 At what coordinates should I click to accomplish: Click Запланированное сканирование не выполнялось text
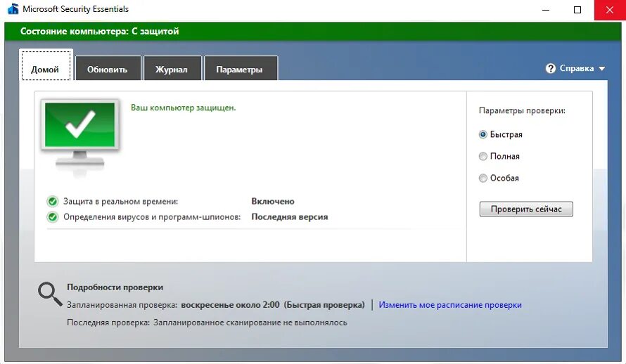(250, 323)
